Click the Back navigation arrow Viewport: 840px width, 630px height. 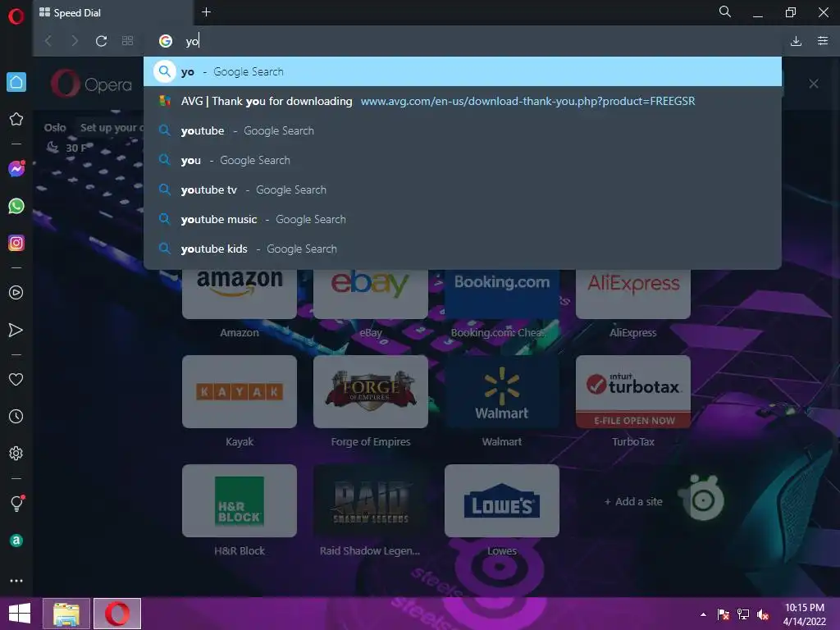click(48, 41)
